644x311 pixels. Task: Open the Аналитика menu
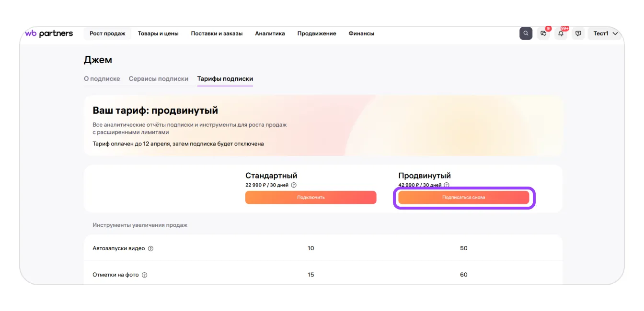click(270, 33)
